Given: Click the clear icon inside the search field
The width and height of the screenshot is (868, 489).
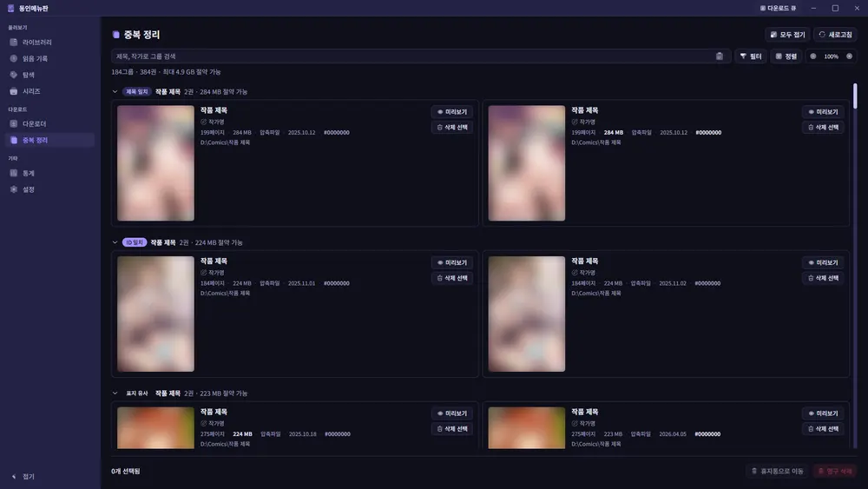Looking at the screenshot, I should point(719,56).
